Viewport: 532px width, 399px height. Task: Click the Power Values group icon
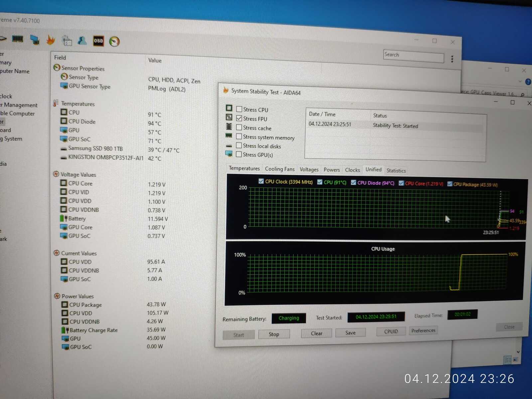click(x=57, y=296)
